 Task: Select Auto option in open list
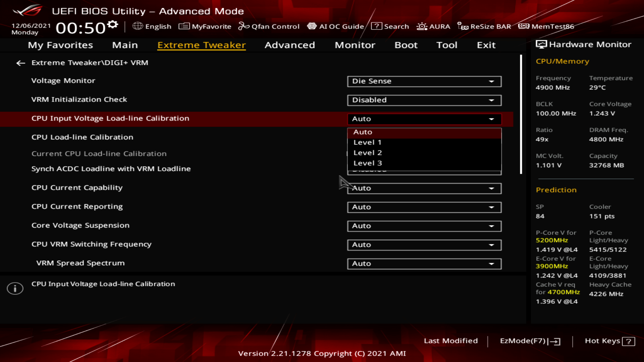(363, 132)
